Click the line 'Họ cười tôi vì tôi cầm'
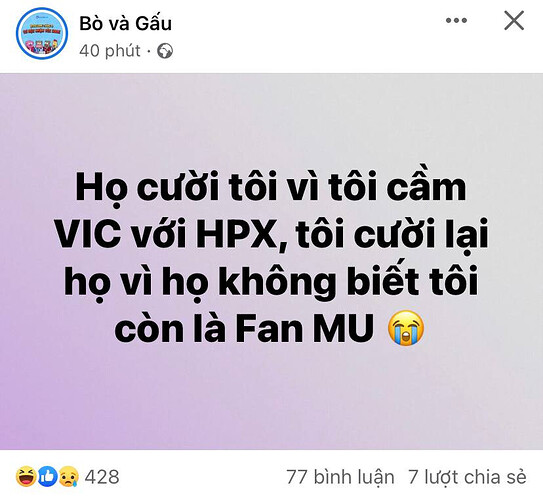 [x=271, y=187]
